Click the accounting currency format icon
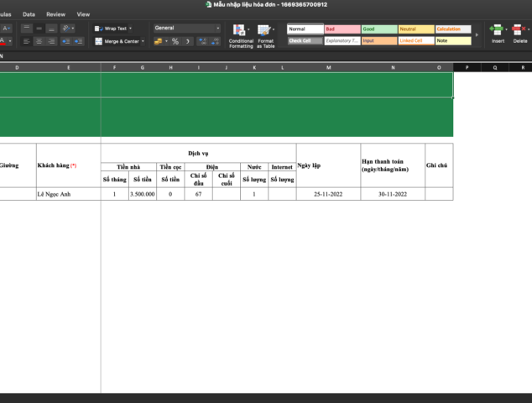The image size is (532, 403). pyautogui.click(x=157, y=41)
